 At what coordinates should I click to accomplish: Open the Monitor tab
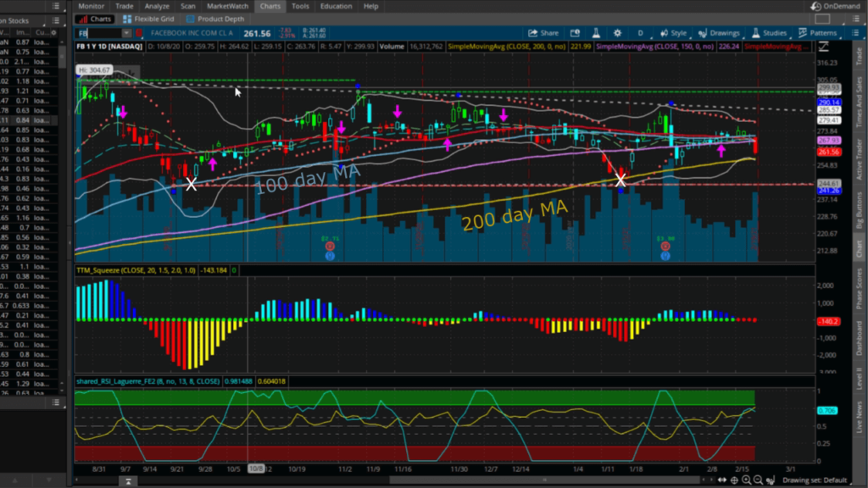tap(92, 6)
